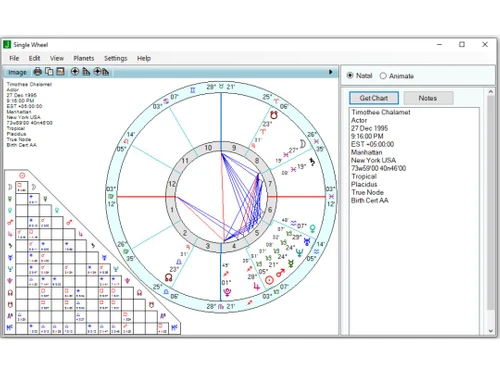
Task: Click 'True Node' in the right info panel
Action: (x=367, y=192)
